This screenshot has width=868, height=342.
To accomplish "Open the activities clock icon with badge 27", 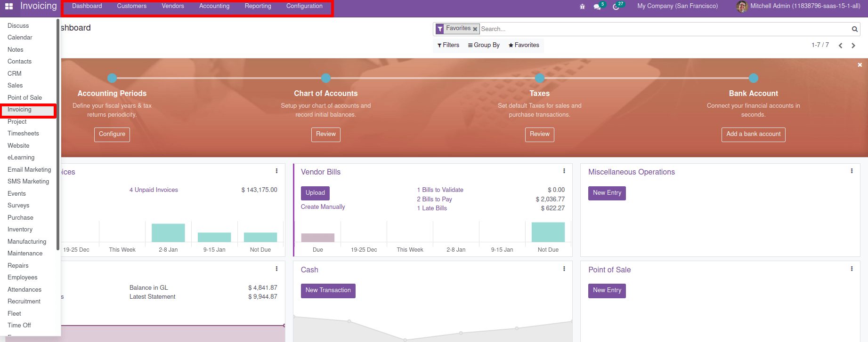I will [x=616, y=7].
